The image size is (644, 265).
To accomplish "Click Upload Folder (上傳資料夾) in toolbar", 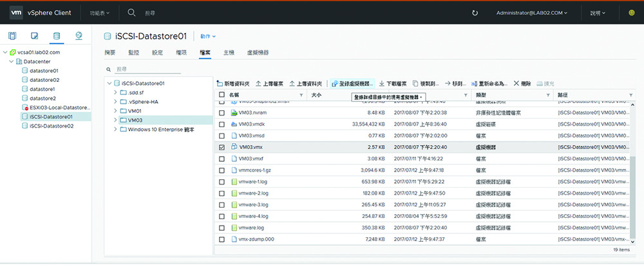I will 306,84.
